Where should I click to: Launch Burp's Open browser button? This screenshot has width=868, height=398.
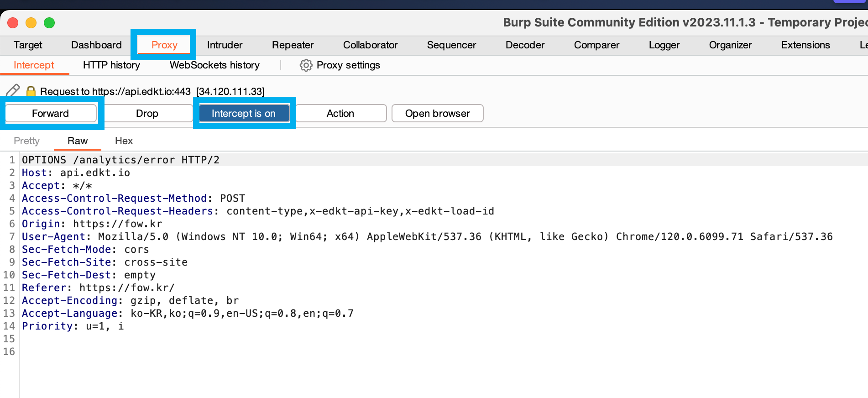click(x=437, y=113)
